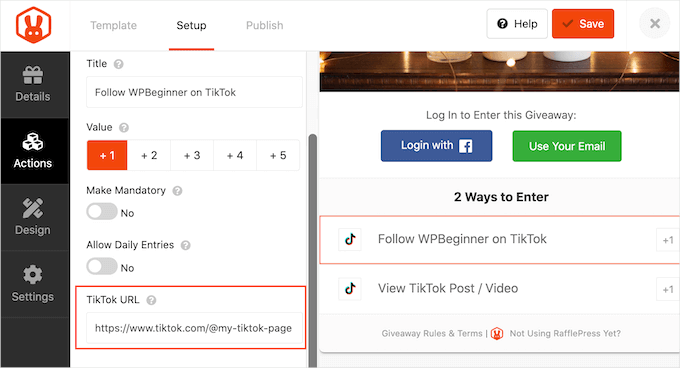680x368 pixels.
Task: Click TikTok icon of Follow WPBeginner entry
Action: point(350,239)
